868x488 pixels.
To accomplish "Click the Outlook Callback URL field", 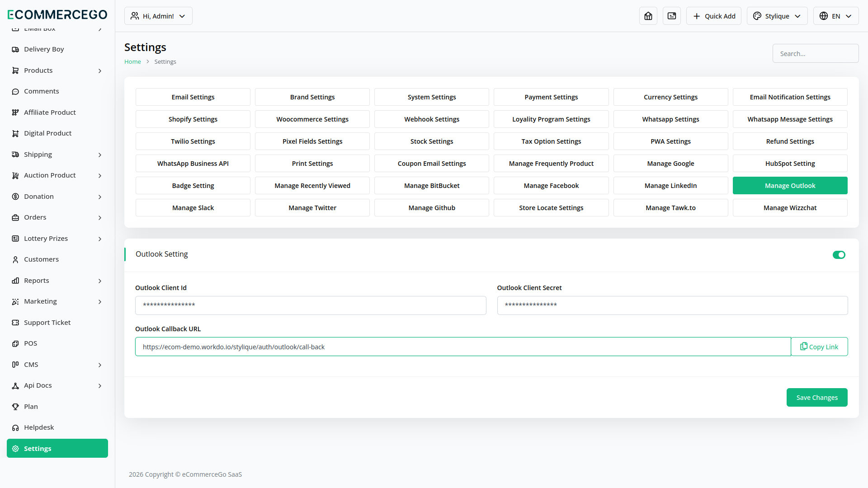I will tap(463, 347).
